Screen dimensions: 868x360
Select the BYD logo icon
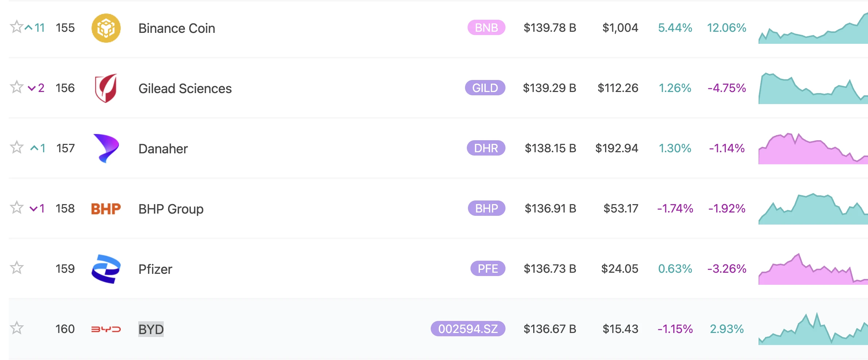pos(105,329)
